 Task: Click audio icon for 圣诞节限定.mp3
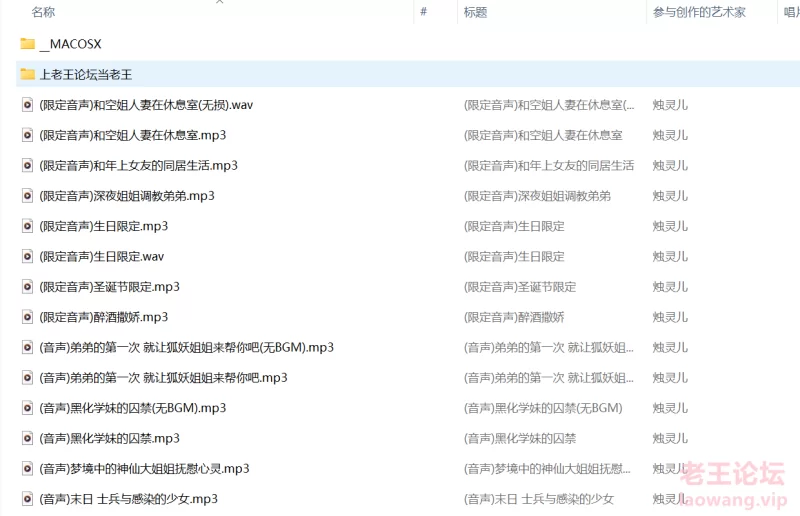(28, 287)
